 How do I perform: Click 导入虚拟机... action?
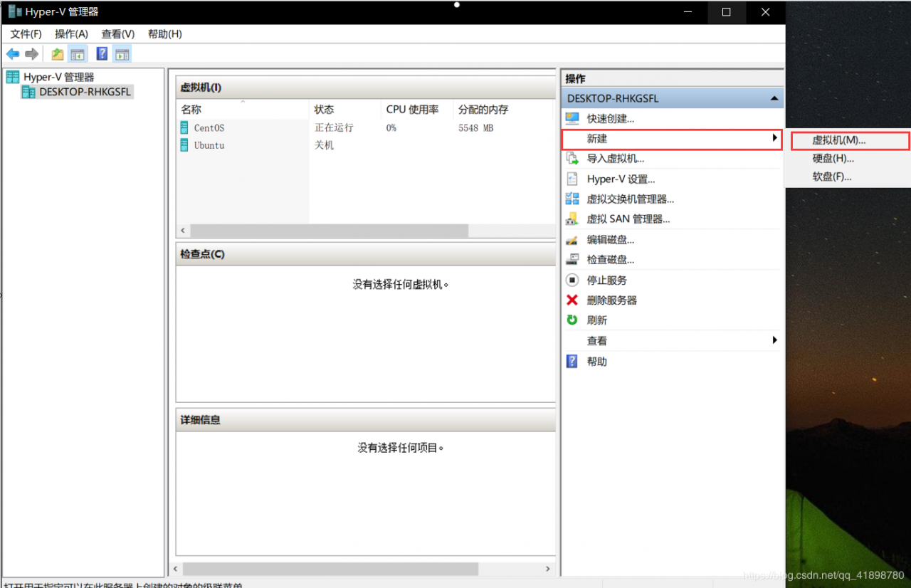click(x=616, y=159)
